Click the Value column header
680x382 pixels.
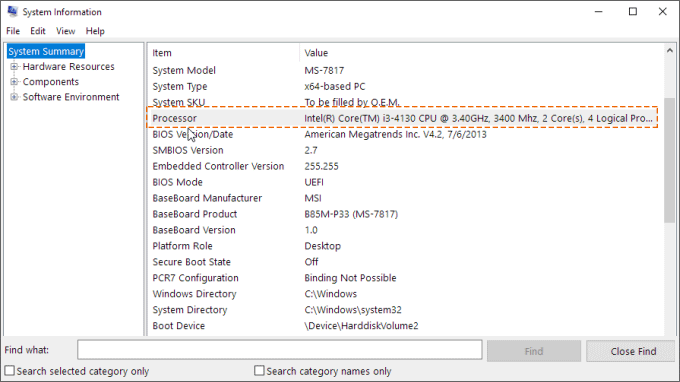pyautogui.click(x=481, y=53)
